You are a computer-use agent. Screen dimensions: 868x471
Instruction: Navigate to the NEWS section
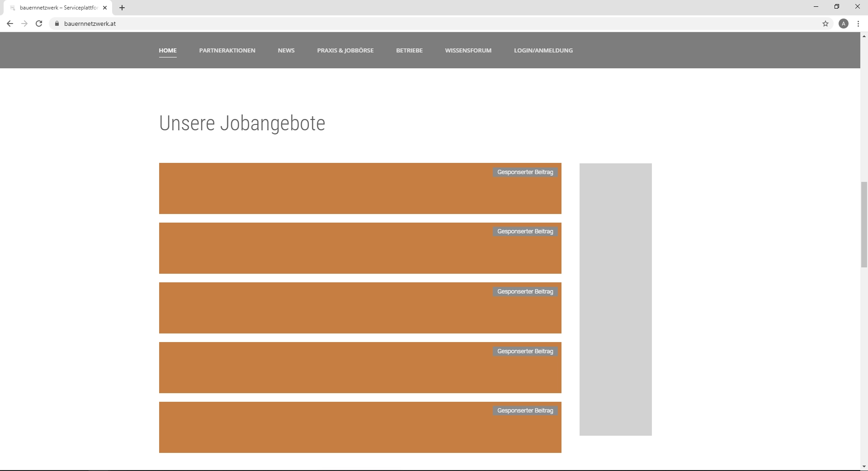coord(286,50)
